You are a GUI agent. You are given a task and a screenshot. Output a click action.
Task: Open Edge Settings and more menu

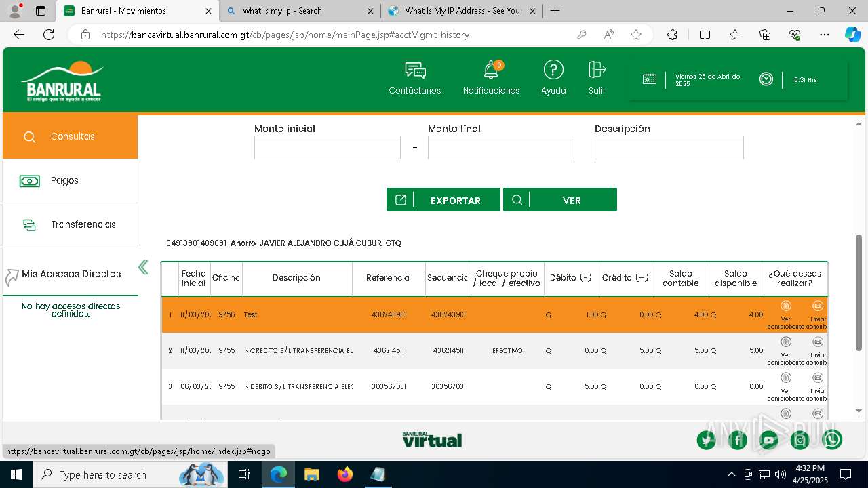tap(825, 35)
